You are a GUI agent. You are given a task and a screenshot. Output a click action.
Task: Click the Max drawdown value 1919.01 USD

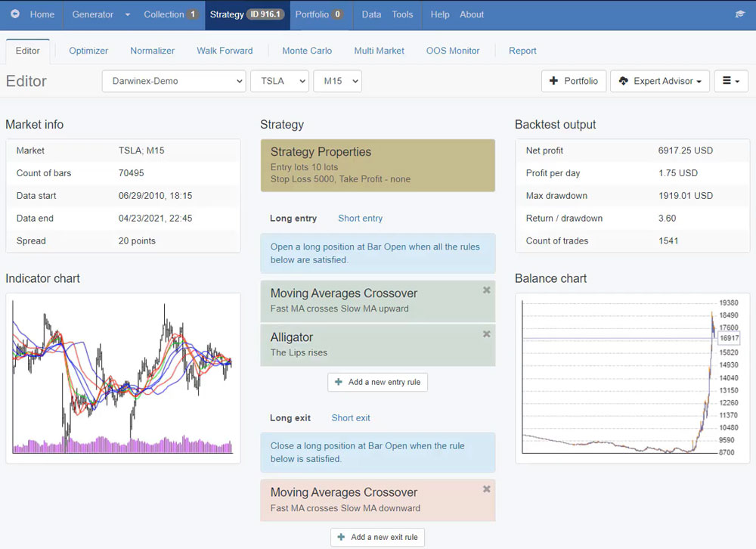[x=686, y=195]
